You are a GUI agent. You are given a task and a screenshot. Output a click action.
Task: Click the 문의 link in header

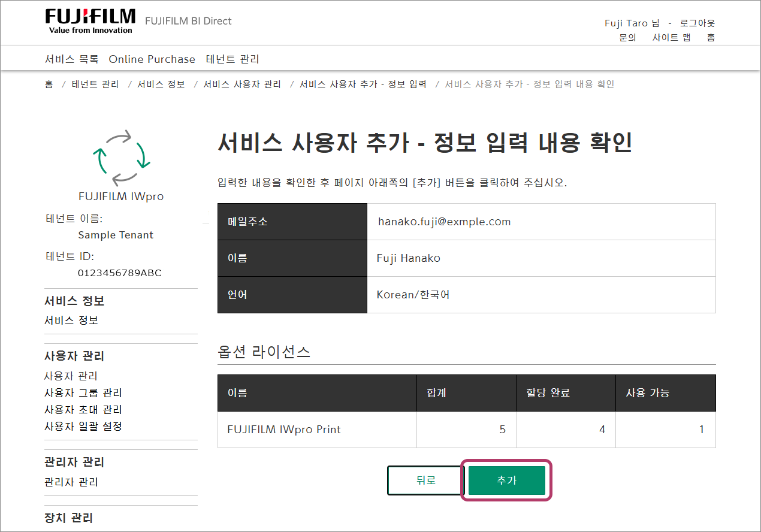627,38
